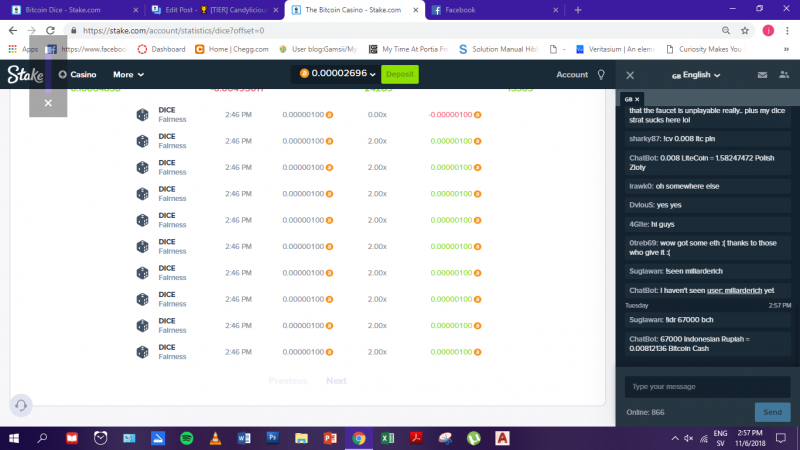The image size is (800, 450).
Task: Expand the English chat language dropdown
Action: (x=696, y=75)
